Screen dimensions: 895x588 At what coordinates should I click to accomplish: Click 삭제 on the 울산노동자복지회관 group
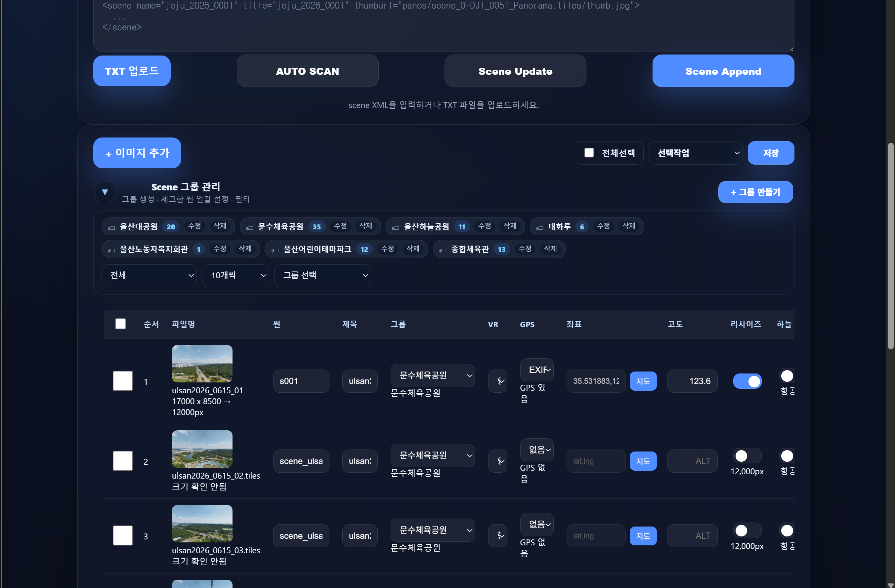pyautogui.click(x=245, y=249)
